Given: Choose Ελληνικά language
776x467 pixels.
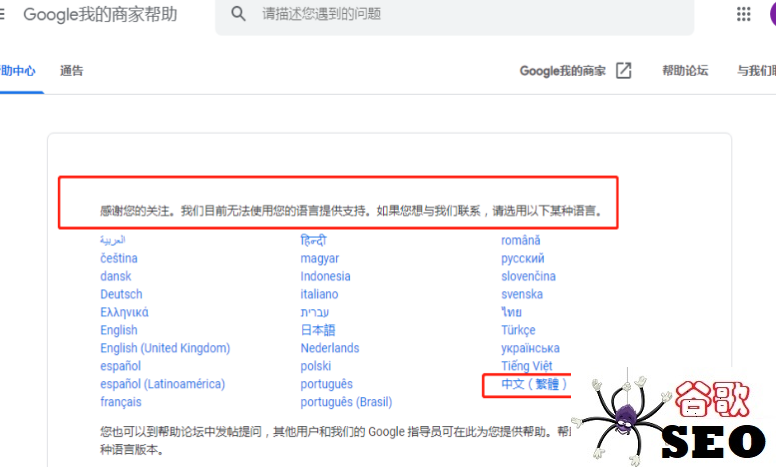Looking at the screenshot, I should point(124,312).
